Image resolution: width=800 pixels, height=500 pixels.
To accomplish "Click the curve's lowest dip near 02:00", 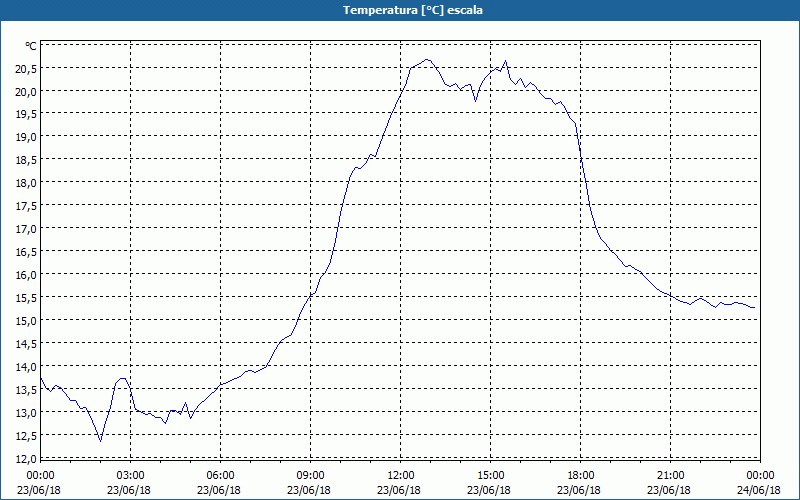I will click(x=101, y=441).
